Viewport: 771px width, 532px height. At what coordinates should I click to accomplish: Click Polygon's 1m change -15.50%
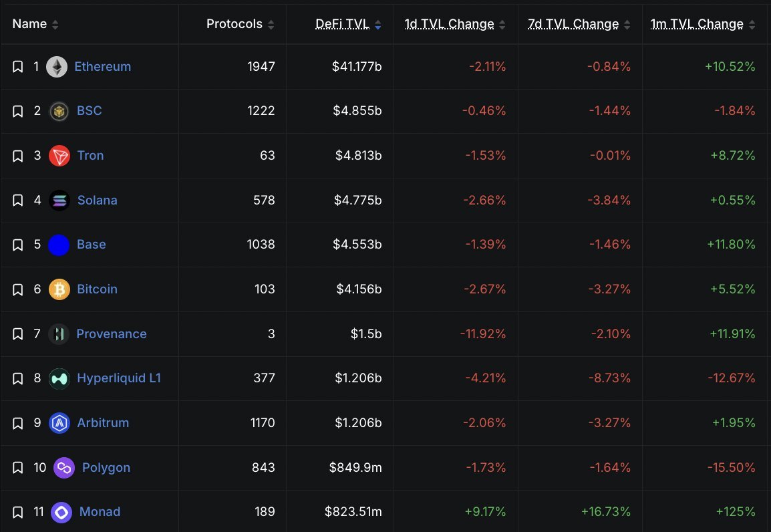[x=732, y=468]
